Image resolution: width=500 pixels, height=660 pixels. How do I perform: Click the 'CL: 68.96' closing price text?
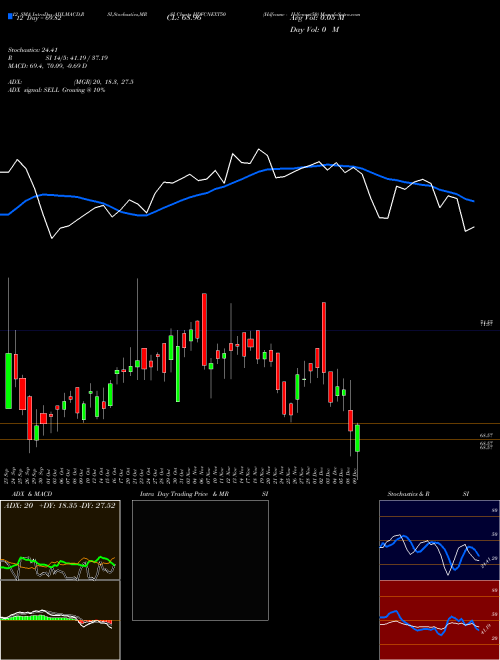point(184,18)
